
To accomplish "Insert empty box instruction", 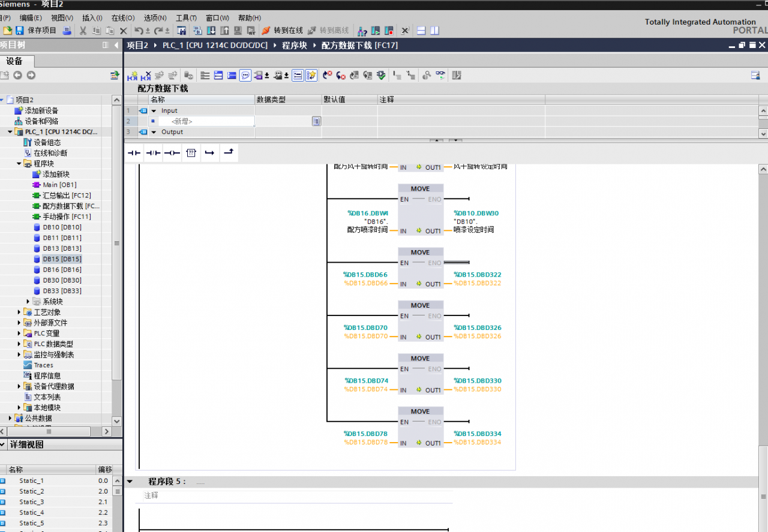I will tap(191, 154).
